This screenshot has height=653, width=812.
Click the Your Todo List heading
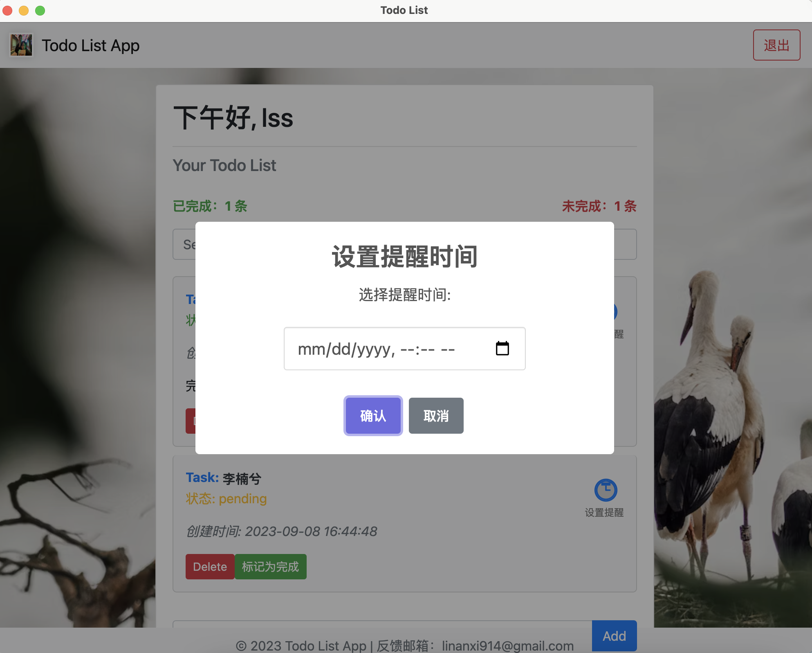[x=224, y=165]
